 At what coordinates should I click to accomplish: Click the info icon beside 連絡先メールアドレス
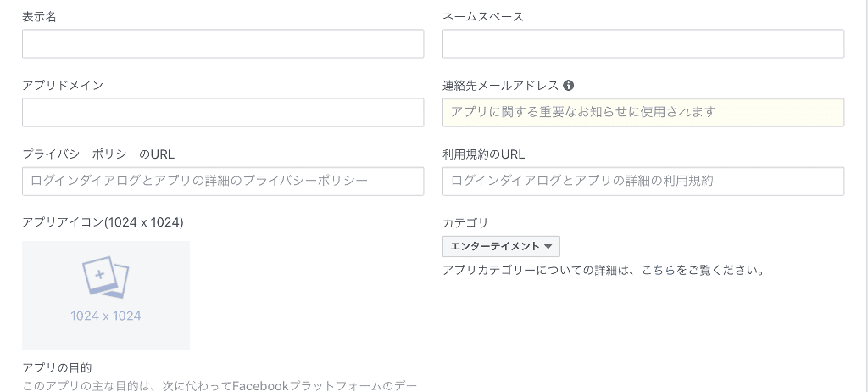coord(569,86)
